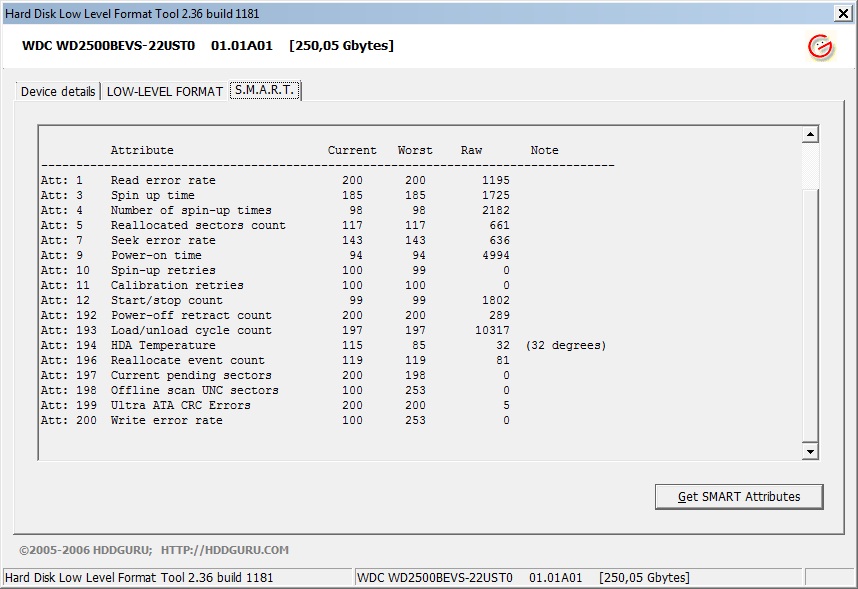Open the HTTP://HDDGURU.COM link
Screen dimensions: 858x589
pos(224,550)
